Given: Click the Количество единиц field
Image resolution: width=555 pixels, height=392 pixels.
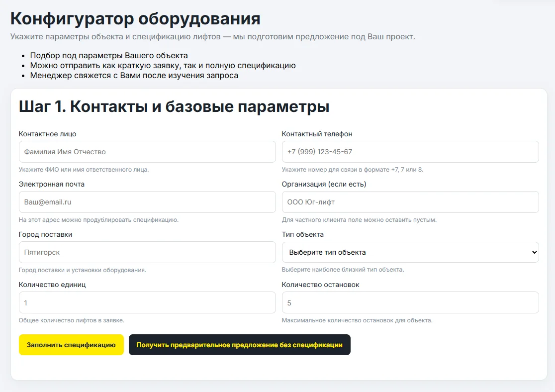Looking at the screenshot, I should click(147, 303).
